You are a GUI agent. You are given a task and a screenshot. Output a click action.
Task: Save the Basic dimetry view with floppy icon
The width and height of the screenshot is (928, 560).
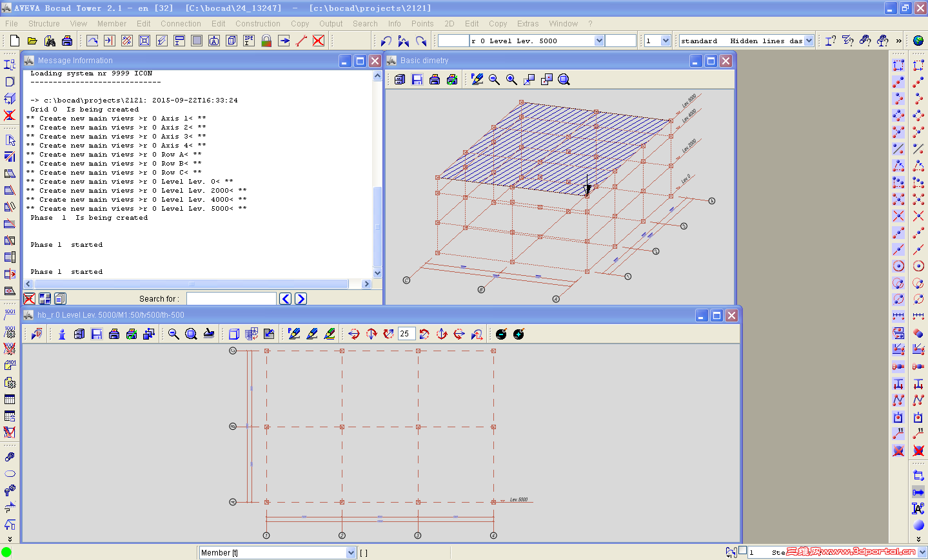click(x=417, y=79)
